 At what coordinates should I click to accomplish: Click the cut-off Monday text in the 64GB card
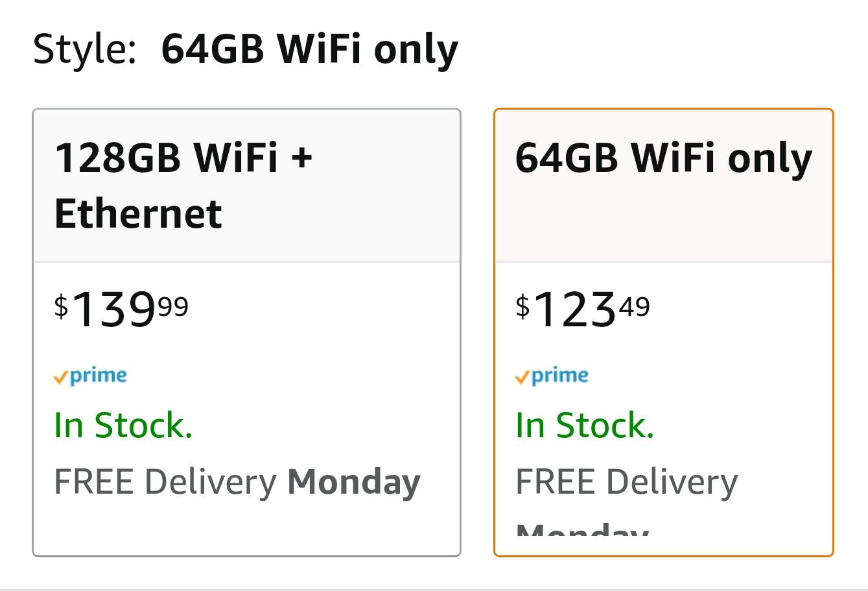tap(582, 530)
